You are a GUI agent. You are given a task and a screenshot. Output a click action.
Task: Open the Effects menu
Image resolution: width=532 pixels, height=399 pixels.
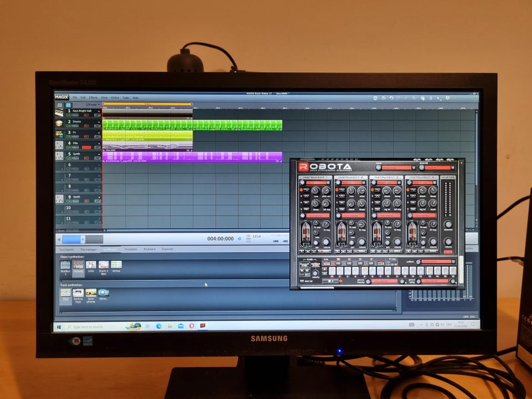(x=93, y=98)
